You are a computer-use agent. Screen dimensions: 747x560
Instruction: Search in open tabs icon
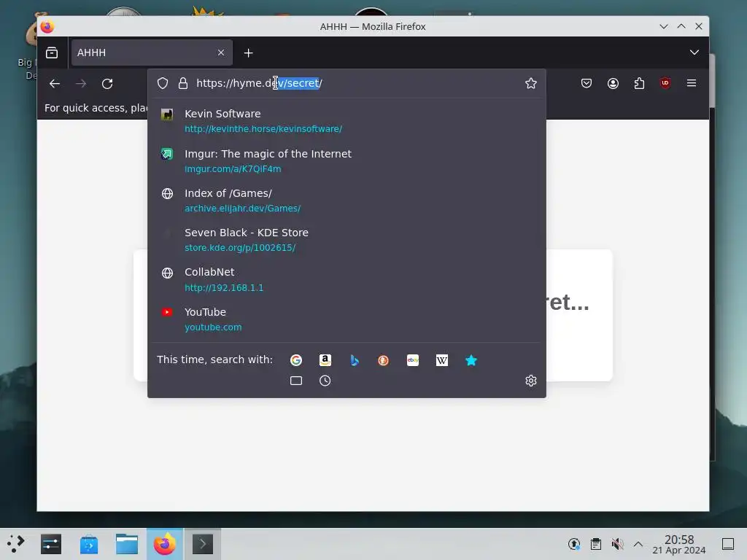pos(296,381)
